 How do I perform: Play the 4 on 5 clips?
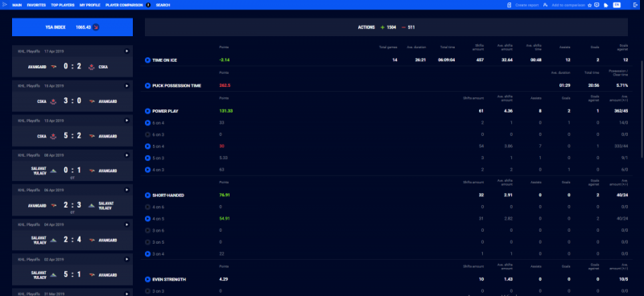coord(147,219)
